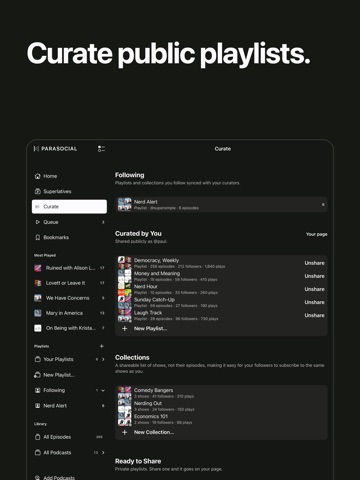Open Lovett or Leave It podcast
The height and width of the screenshot is (480, 360).
[69, 283]
